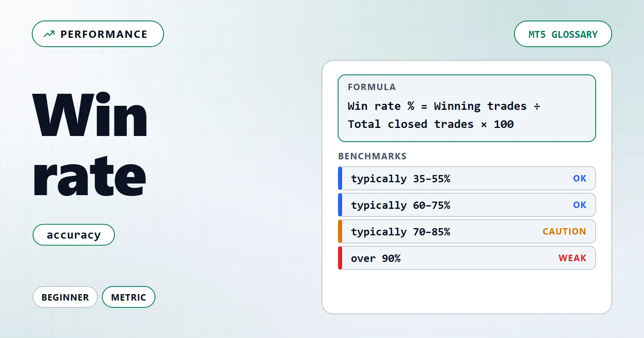Viewport: 644px width, 338px height.
Task: Click the METRIC badge
Action: tap(128, 297)
